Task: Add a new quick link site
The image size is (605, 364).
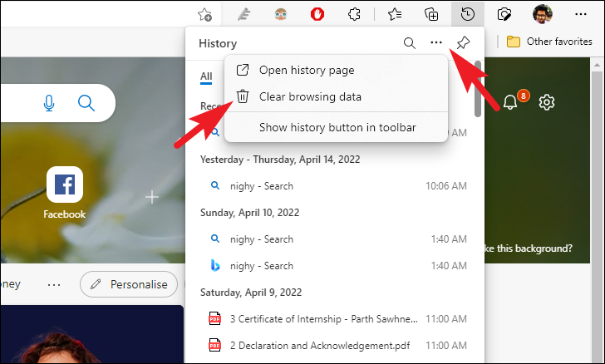Action: 152,197
